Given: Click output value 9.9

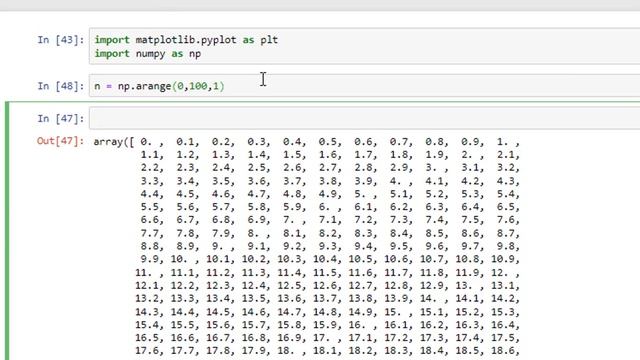Looking at the screenshot, I should (150, 259).
